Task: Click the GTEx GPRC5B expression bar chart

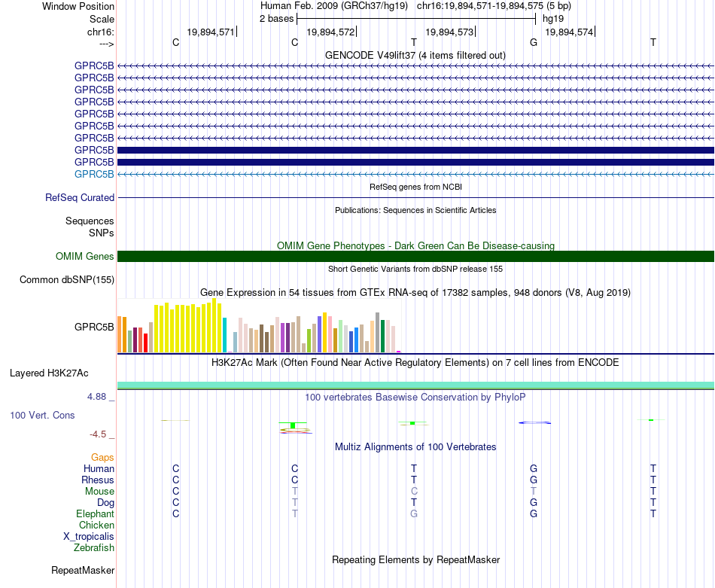Action: (x=259, y=326)
